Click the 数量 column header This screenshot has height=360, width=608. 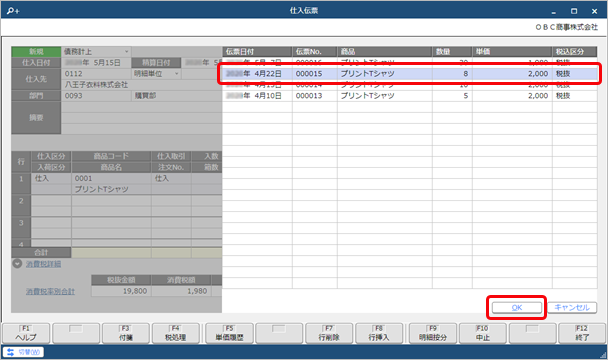452,52
